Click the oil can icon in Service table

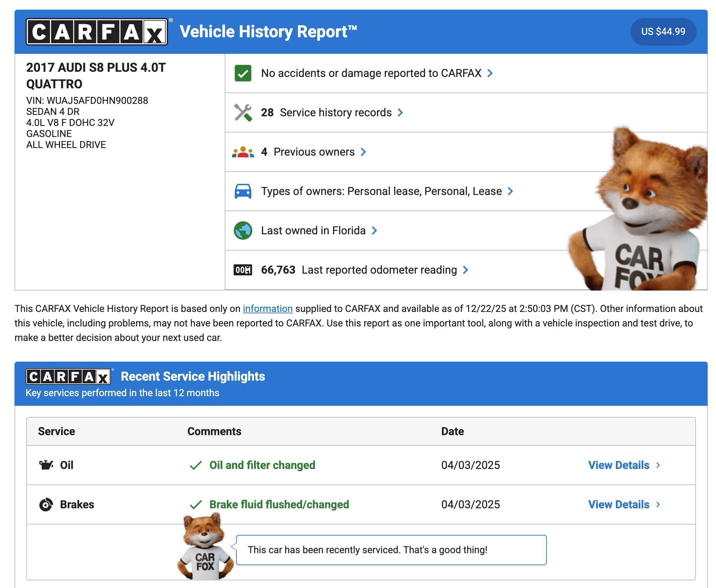point(46,465)
